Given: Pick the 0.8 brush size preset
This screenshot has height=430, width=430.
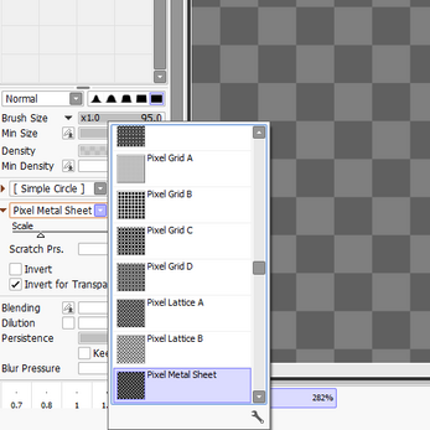Looking at the screenshot, I should 46,397.
